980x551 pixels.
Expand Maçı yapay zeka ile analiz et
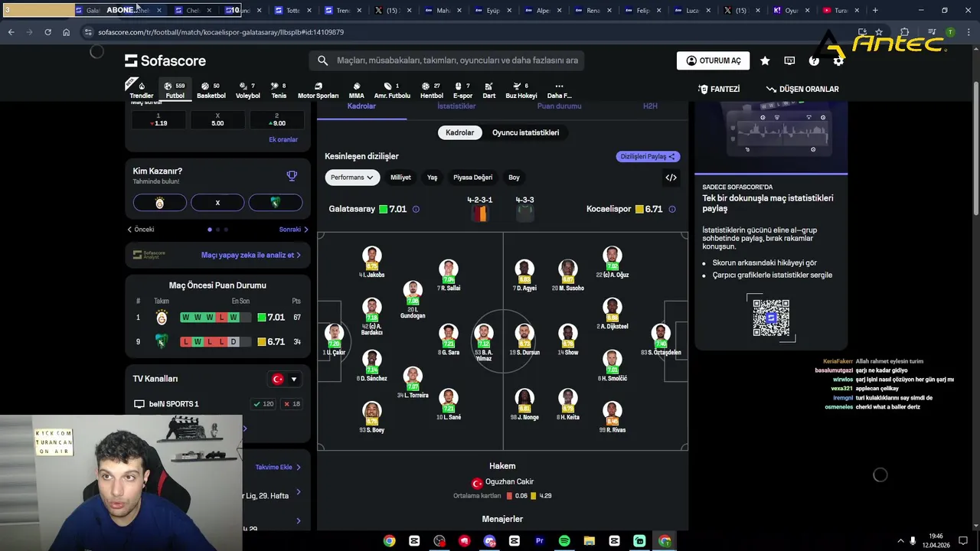(251, 255)
